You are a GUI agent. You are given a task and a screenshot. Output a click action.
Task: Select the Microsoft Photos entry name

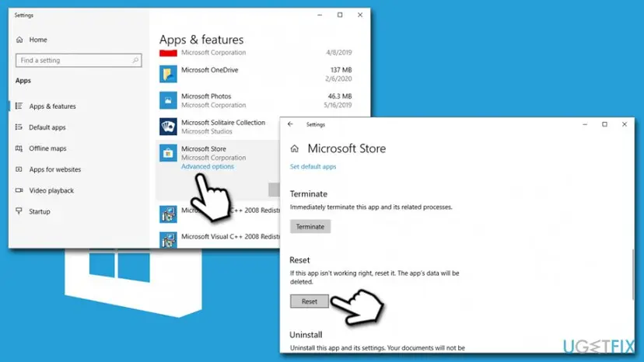206,96
